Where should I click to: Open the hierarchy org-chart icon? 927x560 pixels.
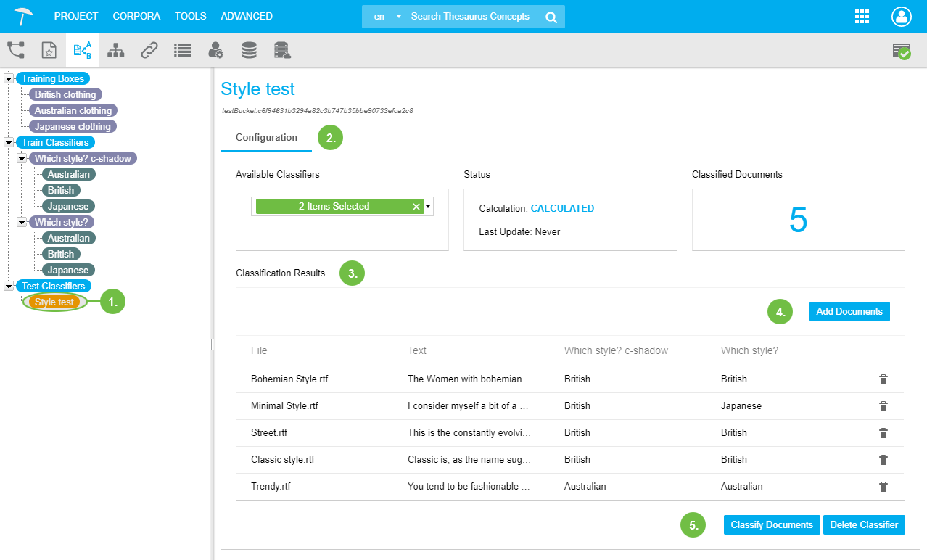[x=115, y=50]
